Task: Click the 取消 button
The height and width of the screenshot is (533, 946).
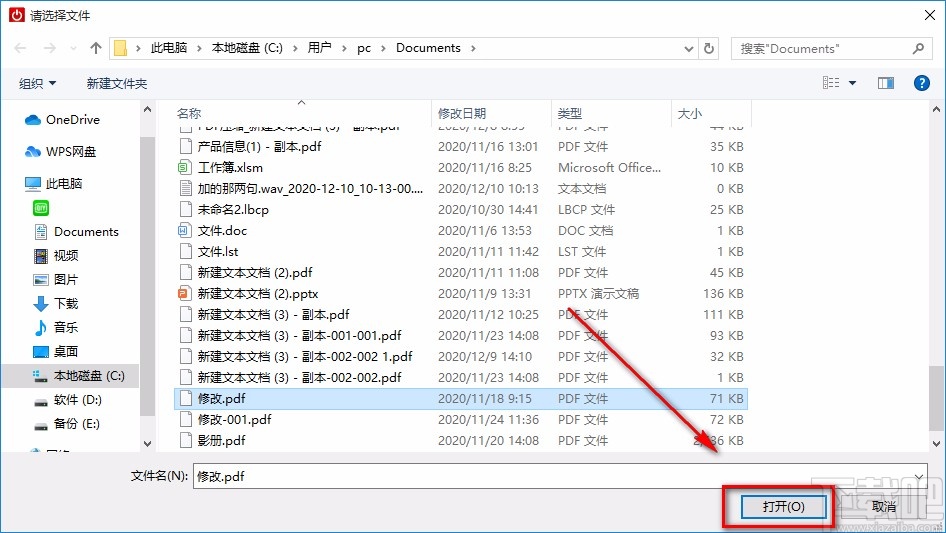Action: [884, 506]
